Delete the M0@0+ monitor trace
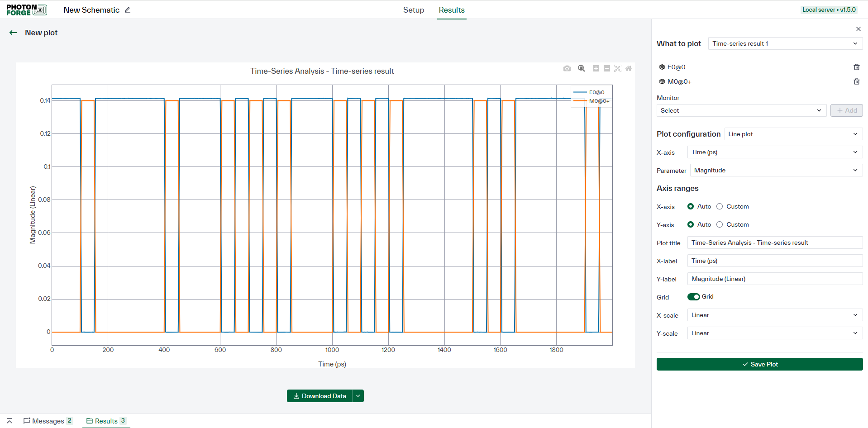868x428 pixels. coord(857,81)
